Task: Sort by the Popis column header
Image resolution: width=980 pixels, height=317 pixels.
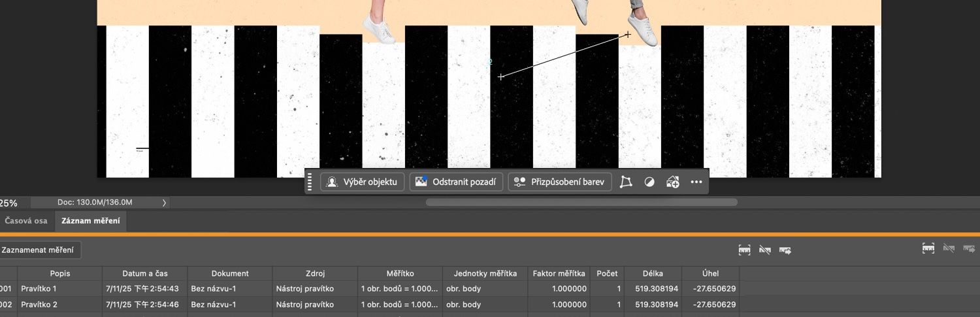Action: [60, 273]
